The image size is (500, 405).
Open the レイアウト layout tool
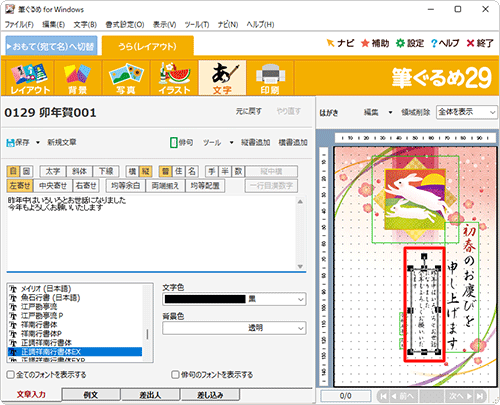pos(30,78)
